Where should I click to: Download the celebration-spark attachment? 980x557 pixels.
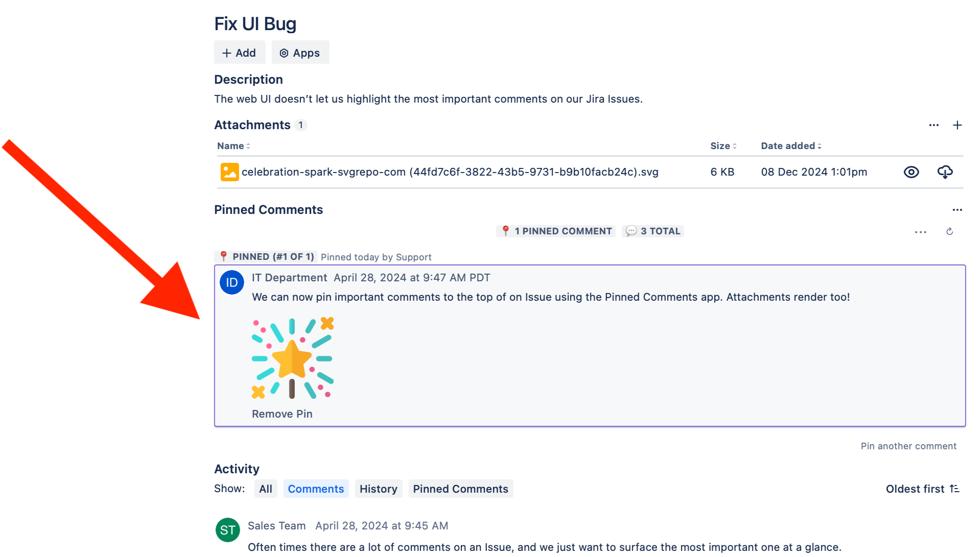[945, 172]
